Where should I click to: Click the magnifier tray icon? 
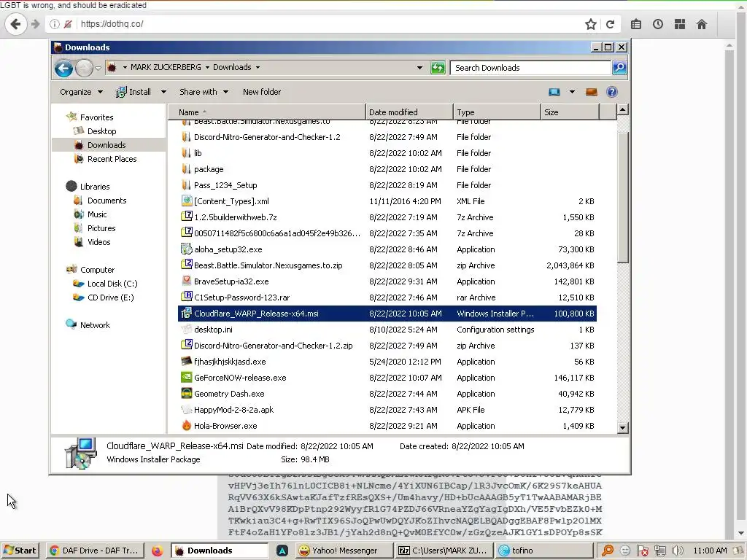tap(608, 551)
